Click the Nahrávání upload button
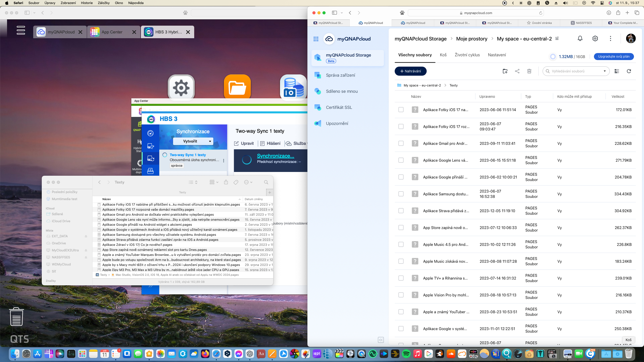The width and height of the screenshot is (644, 362). (x=411, y=71)
